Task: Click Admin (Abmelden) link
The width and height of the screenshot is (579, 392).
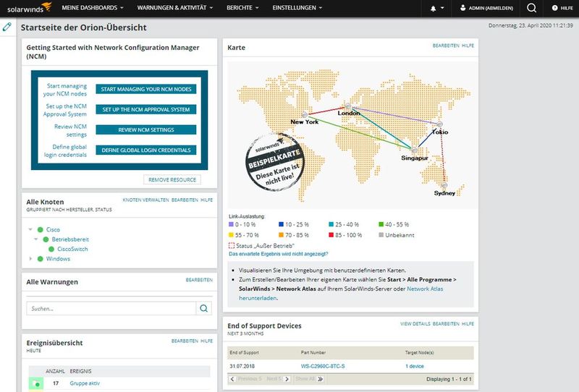Action: point(491,8)
